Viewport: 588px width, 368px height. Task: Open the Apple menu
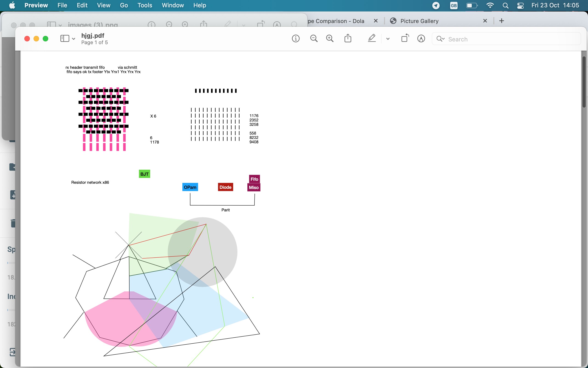(x=12, y=5)
